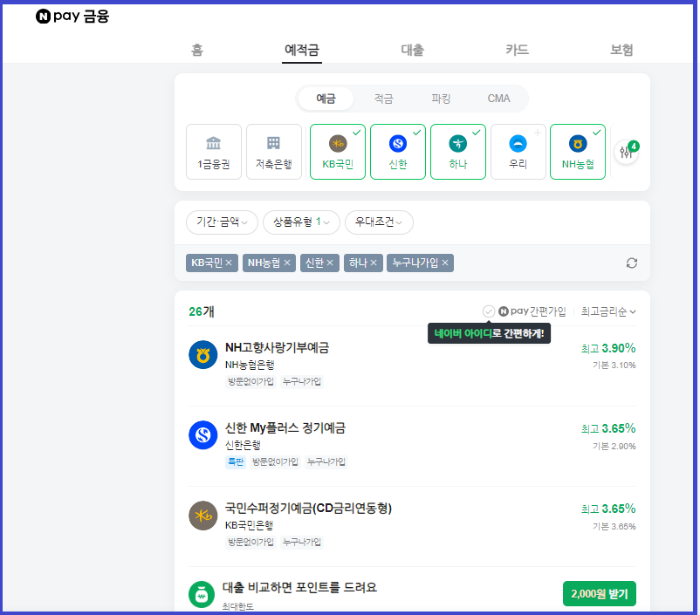The width and height of the screenshot is (700, 615).
Task: Click the 최고 3.90% rate
Action: [x=608, y=348]
